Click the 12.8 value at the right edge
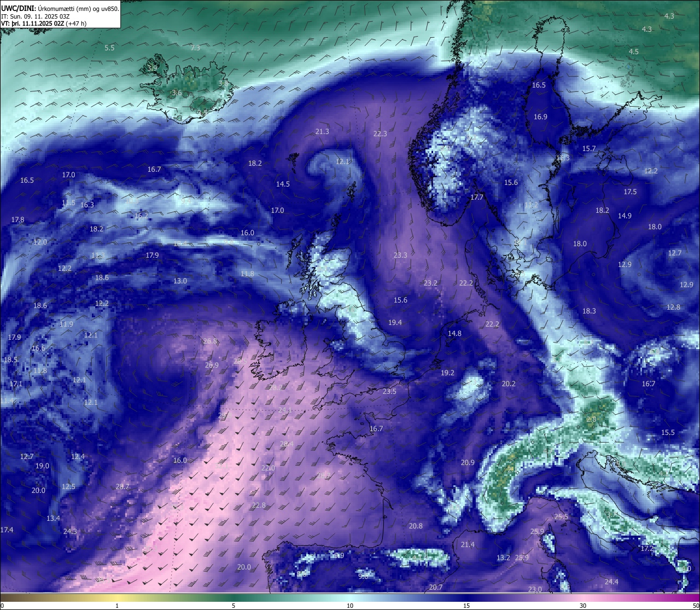Viewport: 700px width, 610px height. (x=673, y=307)
